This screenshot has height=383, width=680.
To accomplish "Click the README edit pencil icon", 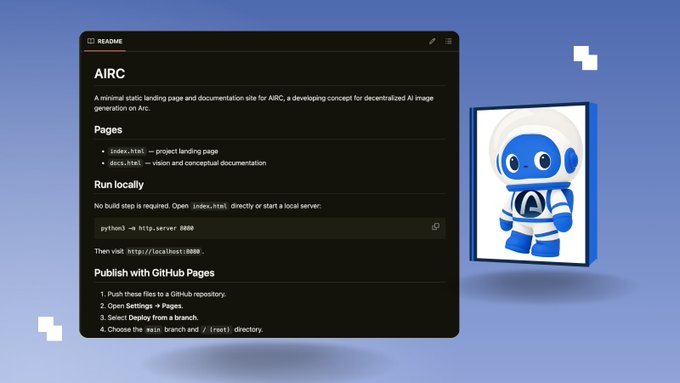I will click(x=432, y=41).
